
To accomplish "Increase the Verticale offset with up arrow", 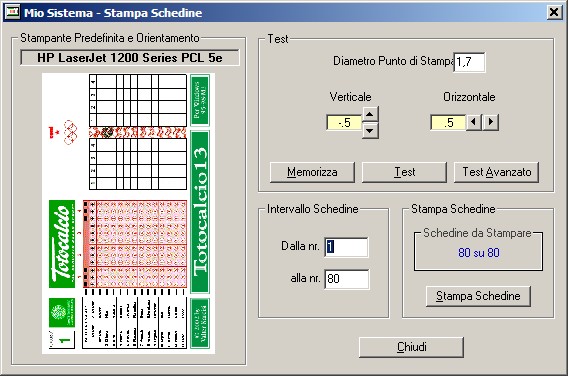I will coord(369,114).
